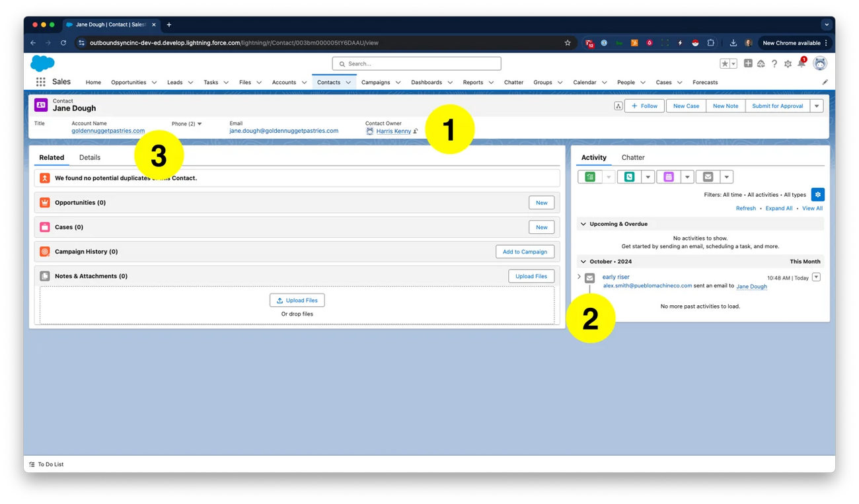Expand the early riser email activity entry

(579, 276)
